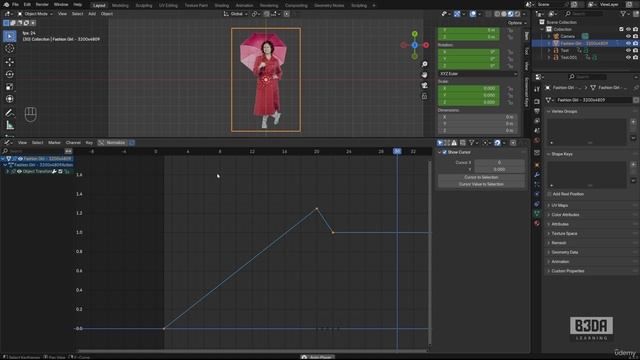Open the Object Data green triangle tab
Viewport: 640px width, 360px height.
tap(537, 213)
